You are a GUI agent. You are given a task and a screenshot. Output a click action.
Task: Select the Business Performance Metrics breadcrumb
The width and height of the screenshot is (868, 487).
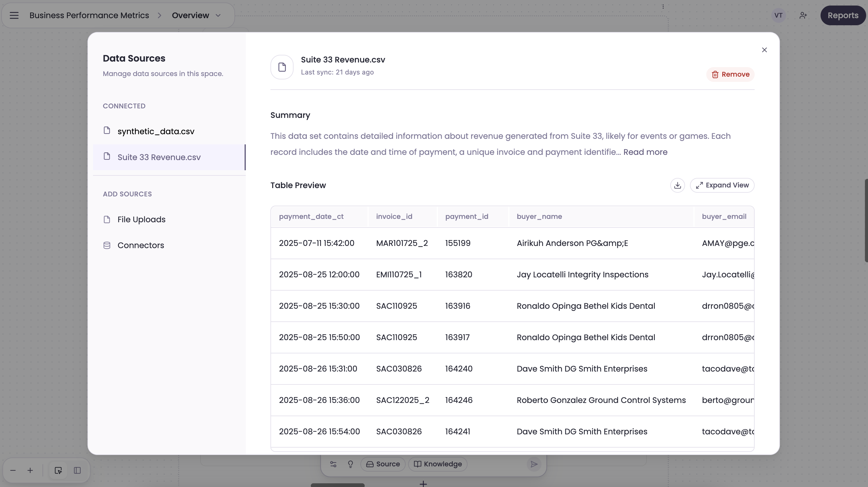tap(89, 15)
